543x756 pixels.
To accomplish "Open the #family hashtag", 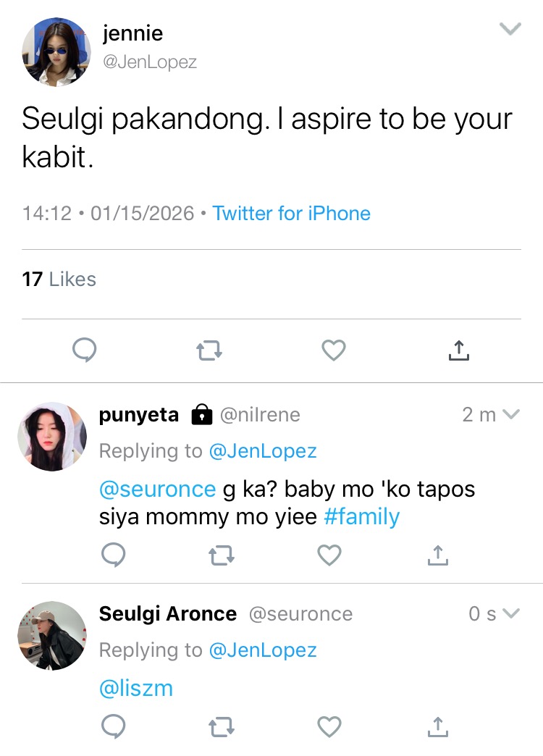I will point(361,517).
